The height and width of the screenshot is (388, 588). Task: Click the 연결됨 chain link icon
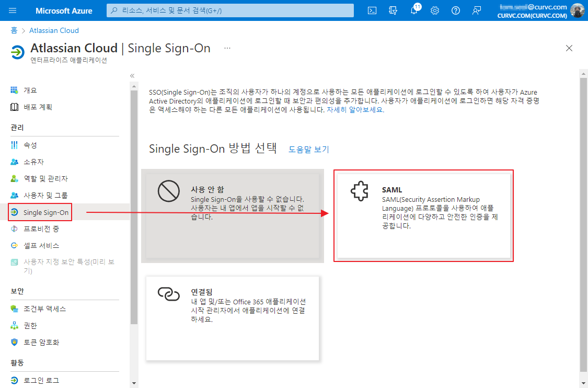tap(169, 294)
